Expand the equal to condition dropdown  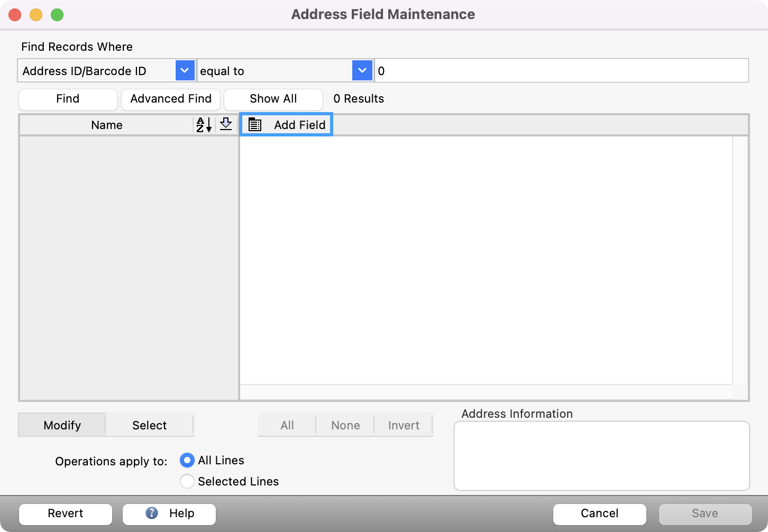point(362,70)
